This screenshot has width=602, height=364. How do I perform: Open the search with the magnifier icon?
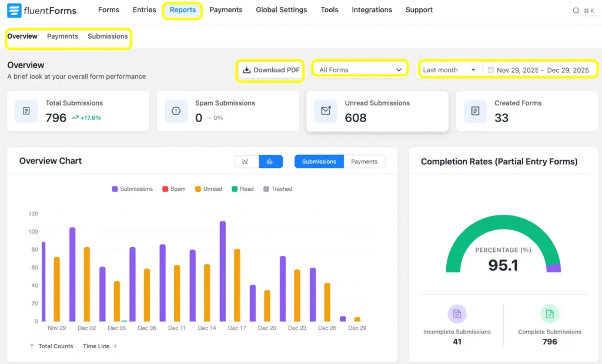[x=576, y=10]
